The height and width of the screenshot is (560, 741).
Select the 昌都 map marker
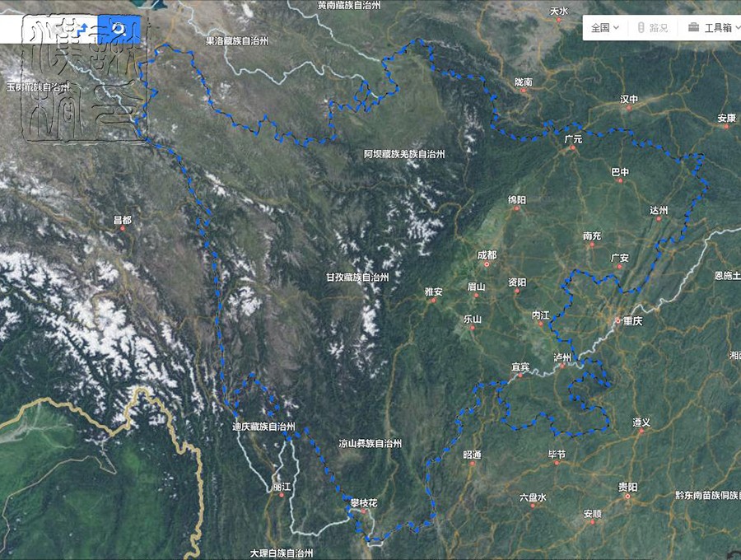click(x=123, y=228)
